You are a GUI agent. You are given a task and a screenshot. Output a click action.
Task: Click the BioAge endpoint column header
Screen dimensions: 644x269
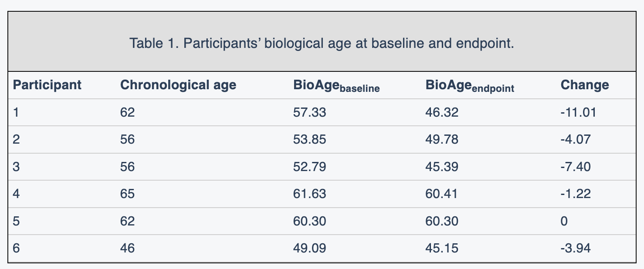tap(470, 86)
